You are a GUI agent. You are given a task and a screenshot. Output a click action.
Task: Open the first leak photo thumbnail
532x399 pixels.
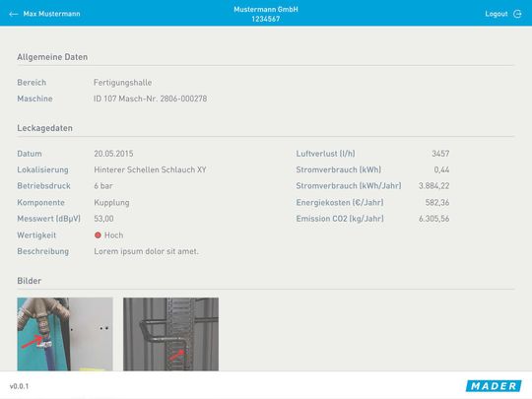[65, 334]
